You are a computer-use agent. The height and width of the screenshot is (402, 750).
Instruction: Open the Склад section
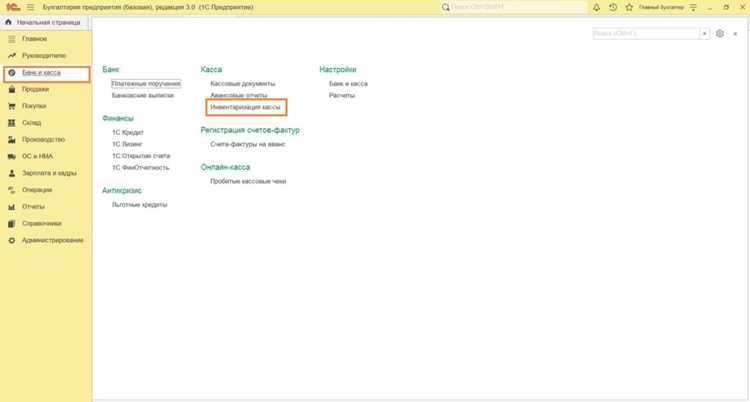coord(32,123)
